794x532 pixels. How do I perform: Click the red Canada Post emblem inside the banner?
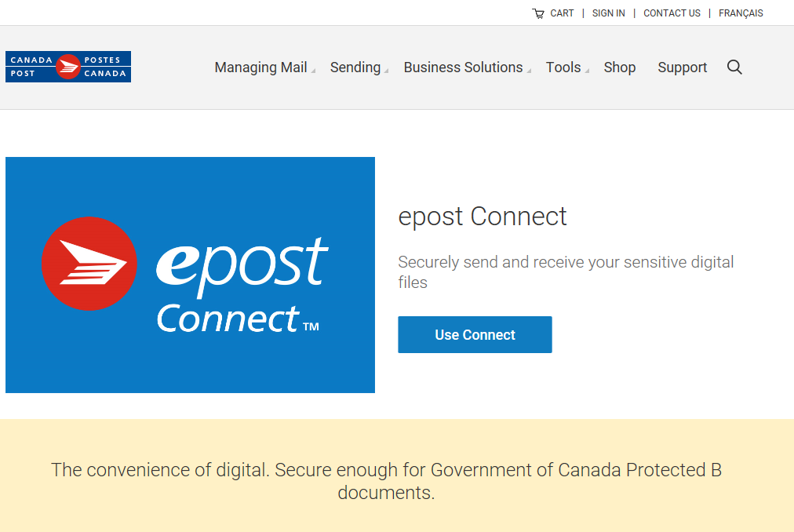(89, 264)
